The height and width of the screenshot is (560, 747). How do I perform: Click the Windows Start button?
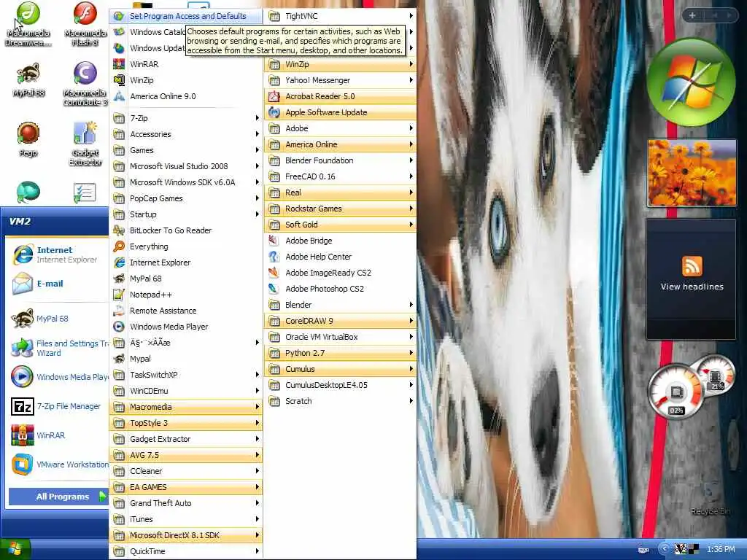tap(15, 550)
